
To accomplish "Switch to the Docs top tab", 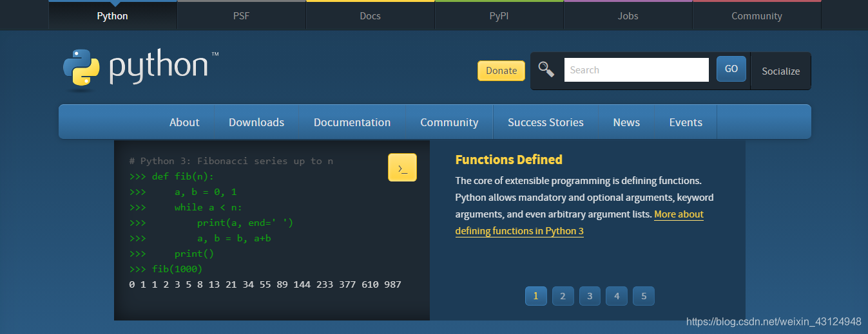I will [x=371, y=15].
